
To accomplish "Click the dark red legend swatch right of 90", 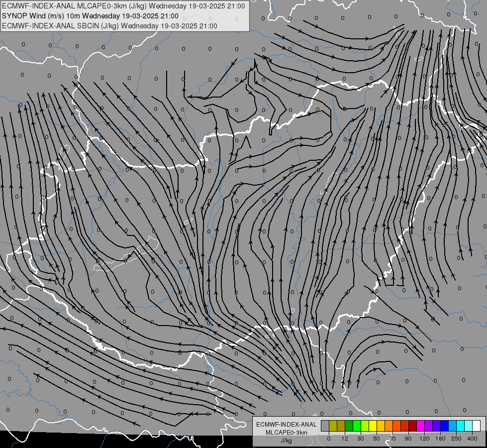I will [412, 426].
